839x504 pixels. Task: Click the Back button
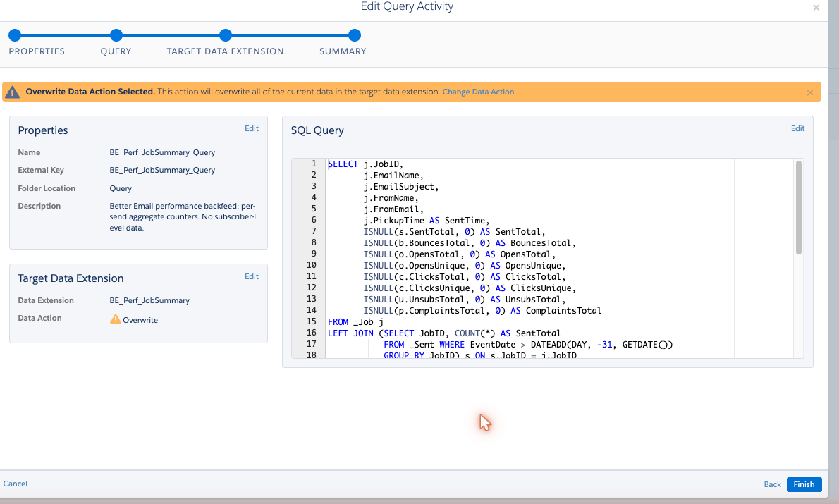(772, 484)
